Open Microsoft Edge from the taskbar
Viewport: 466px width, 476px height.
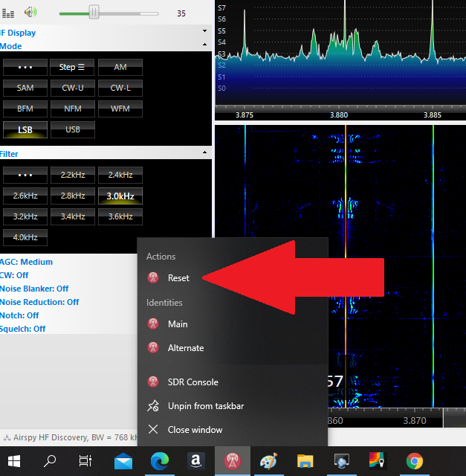coord(160,461)
